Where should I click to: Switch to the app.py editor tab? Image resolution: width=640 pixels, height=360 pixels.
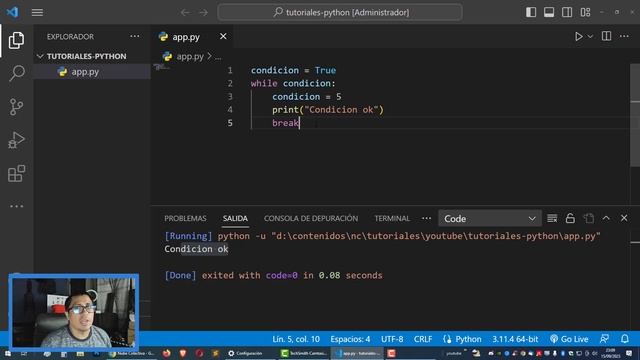pyautogui.click(x=186, y=37)
